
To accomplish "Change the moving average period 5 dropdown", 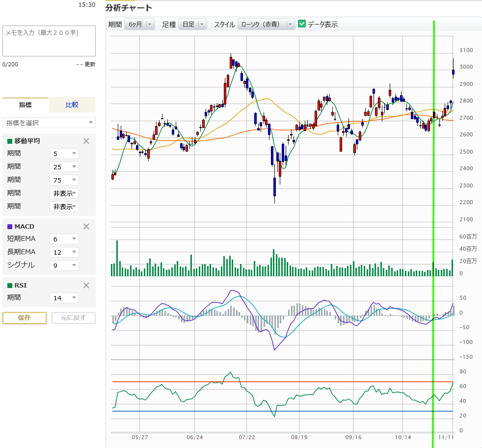I will coord(64,154).
